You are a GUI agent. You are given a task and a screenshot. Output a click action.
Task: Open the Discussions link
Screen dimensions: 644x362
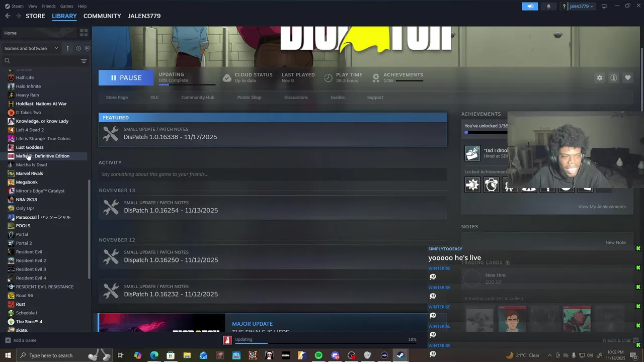296,97
